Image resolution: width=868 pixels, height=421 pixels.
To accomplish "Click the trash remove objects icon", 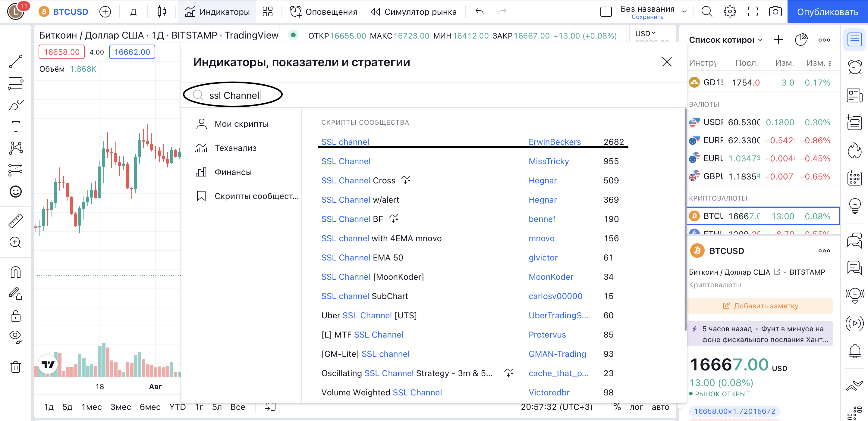I will coord(15,367).
